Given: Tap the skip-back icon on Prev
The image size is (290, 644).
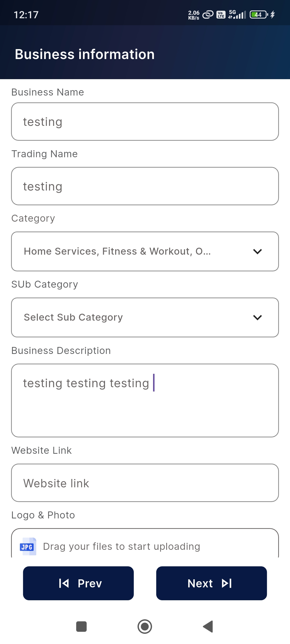Looking at the screenshot, I should pos(64,583).
